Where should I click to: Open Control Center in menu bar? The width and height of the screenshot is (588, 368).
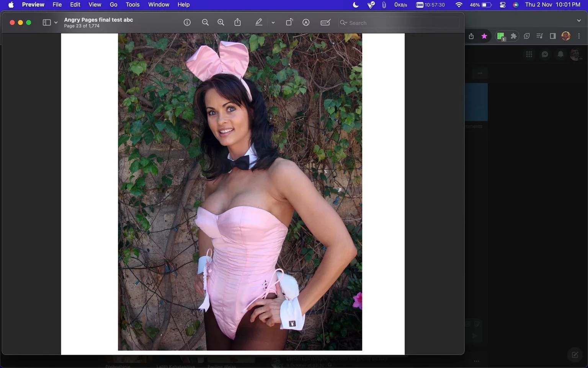[503, 5]
